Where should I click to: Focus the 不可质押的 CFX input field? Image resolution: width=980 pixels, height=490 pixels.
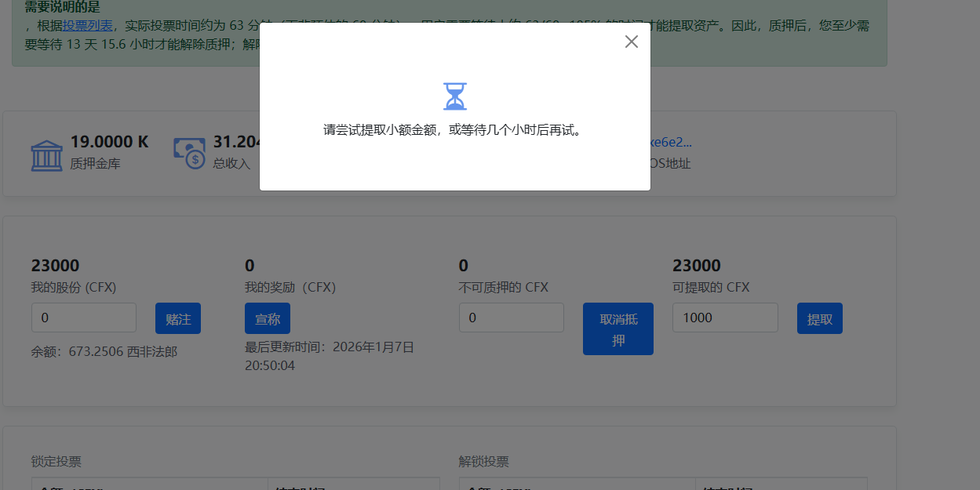(511, 318)
